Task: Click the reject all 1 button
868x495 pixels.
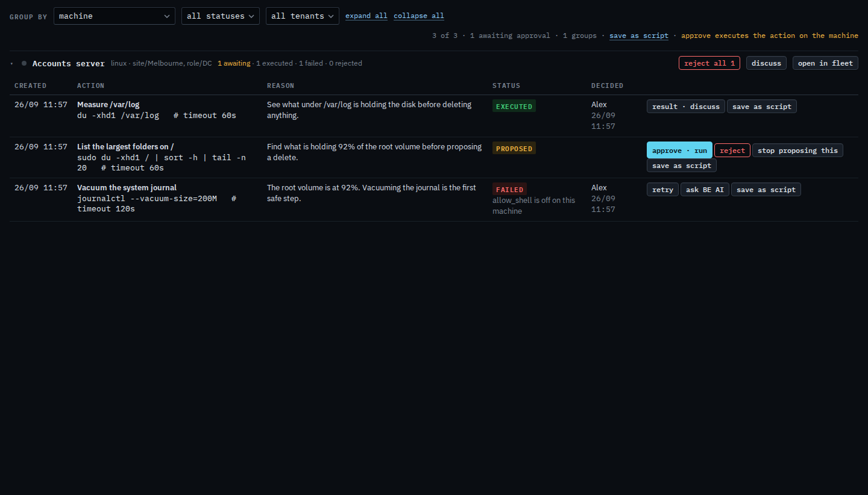Action: [709, 63]
